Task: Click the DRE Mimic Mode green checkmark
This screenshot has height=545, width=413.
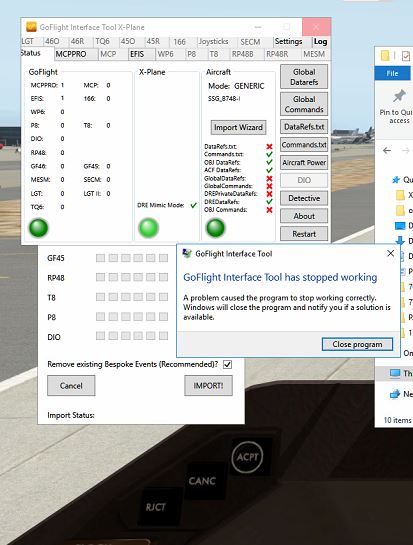Action: [x=194, y=205]
